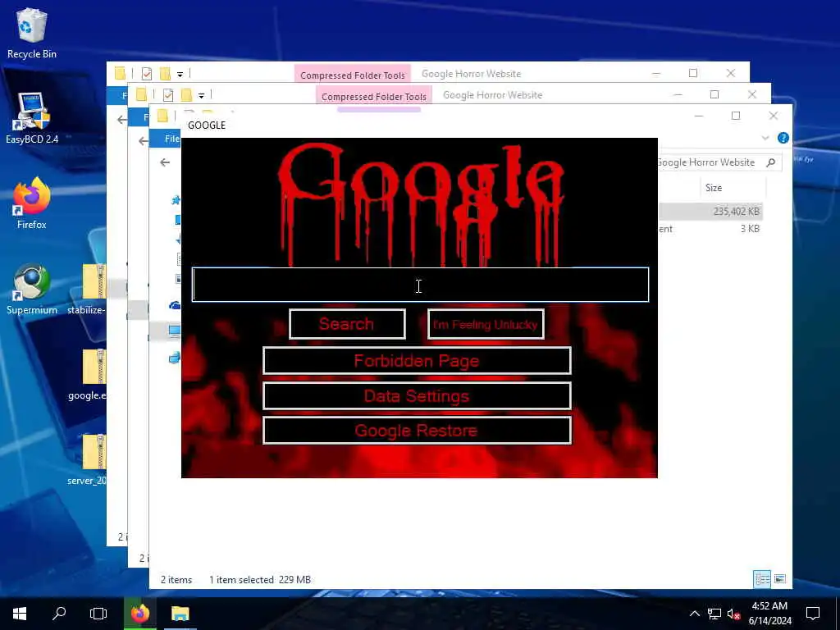Open the Firefox desktop shortcut
Viewport: 840px width, 630px height.
coord(32,203)
